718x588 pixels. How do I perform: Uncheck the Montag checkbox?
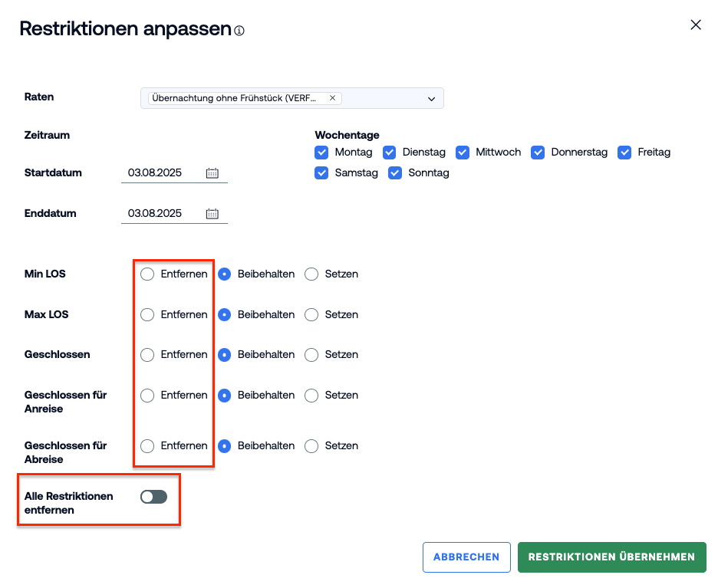(x=321, y=153)
